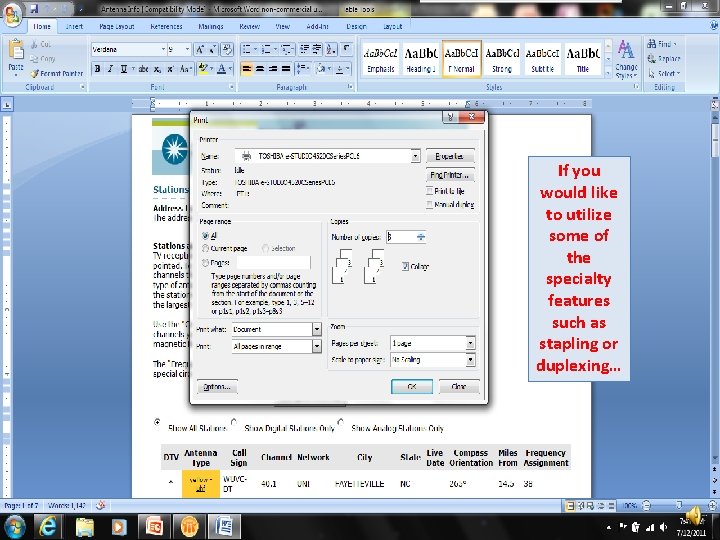Toggle Show/Hide paragraph marks
This screenshot has width=720, height=540.
pos(347,49)
